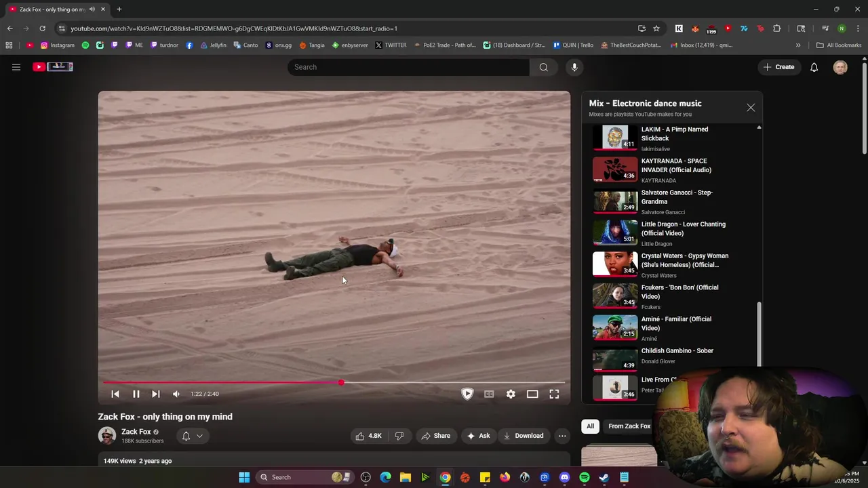This screenshot has width=868, height=488.
Task: Click the playlist panel scrollbar
Action: point(759,334)
